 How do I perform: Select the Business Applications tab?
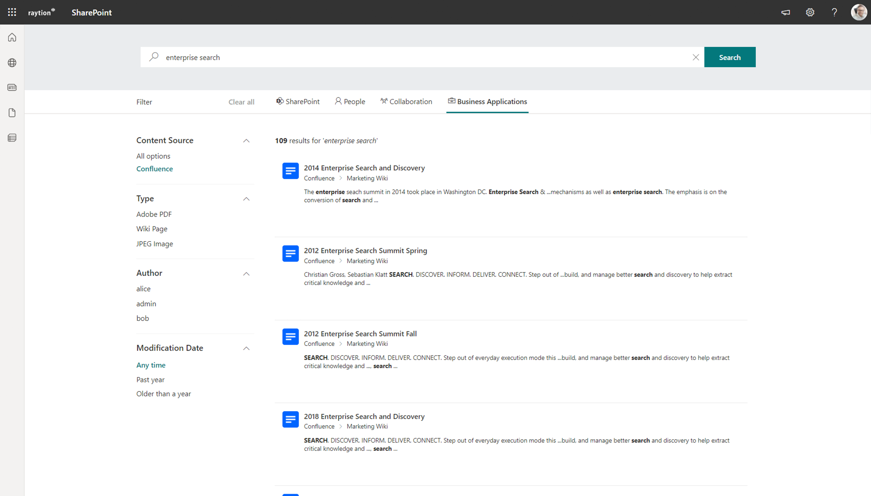coord(487,102)
